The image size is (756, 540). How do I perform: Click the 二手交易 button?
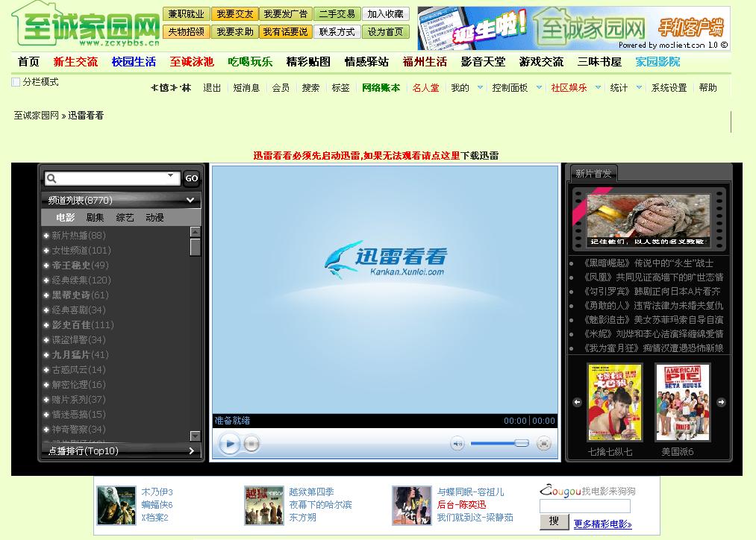[337, 14]
